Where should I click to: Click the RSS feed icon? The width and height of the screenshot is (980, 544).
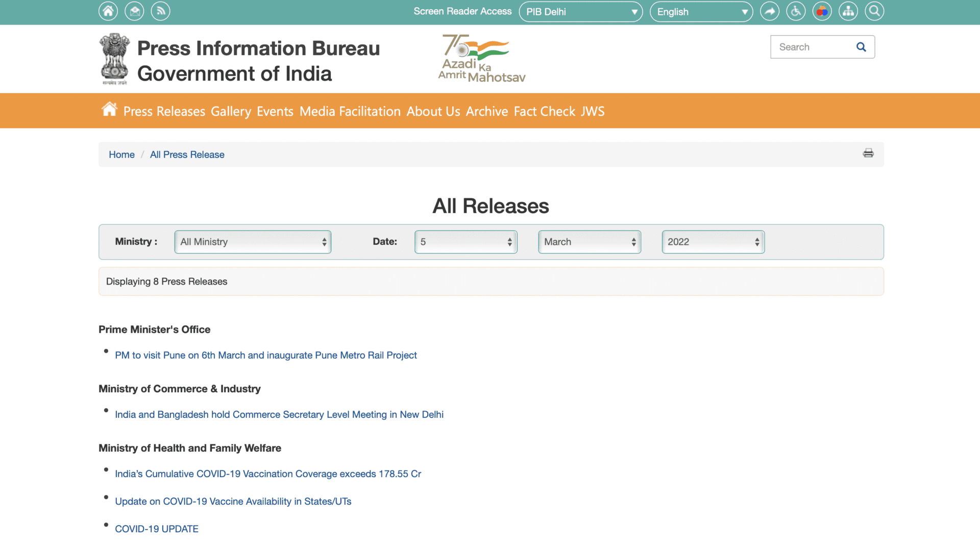point(160,11)
